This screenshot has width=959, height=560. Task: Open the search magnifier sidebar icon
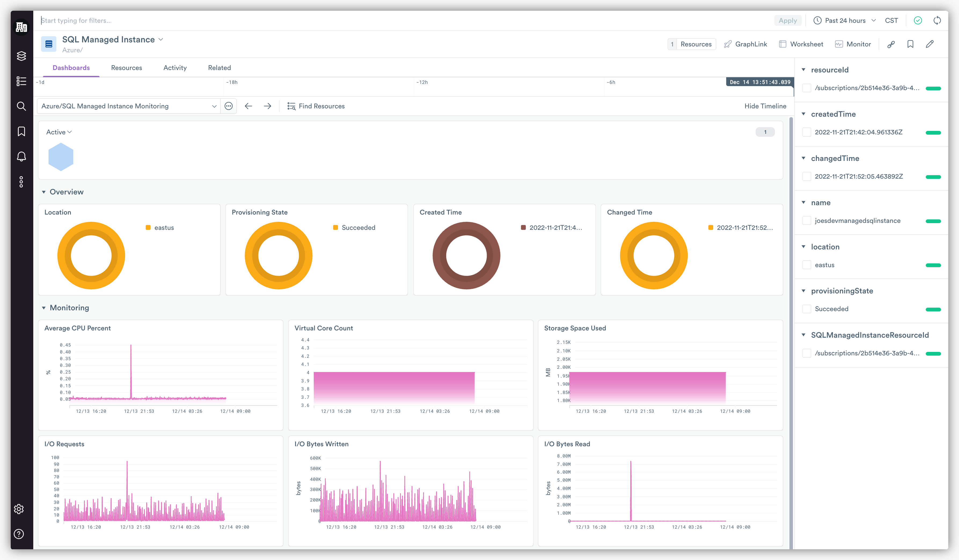(x=21, y=106)
